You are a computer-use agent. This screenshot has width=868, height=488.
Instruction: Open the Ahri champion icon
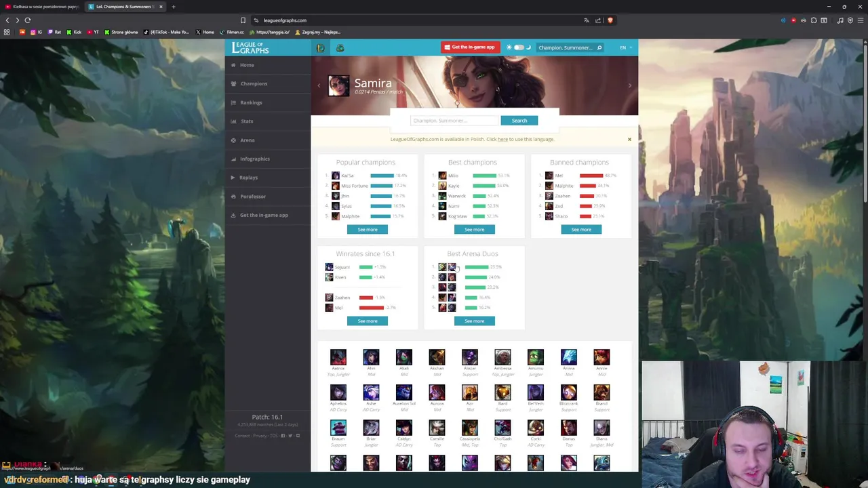coord(371,357)
